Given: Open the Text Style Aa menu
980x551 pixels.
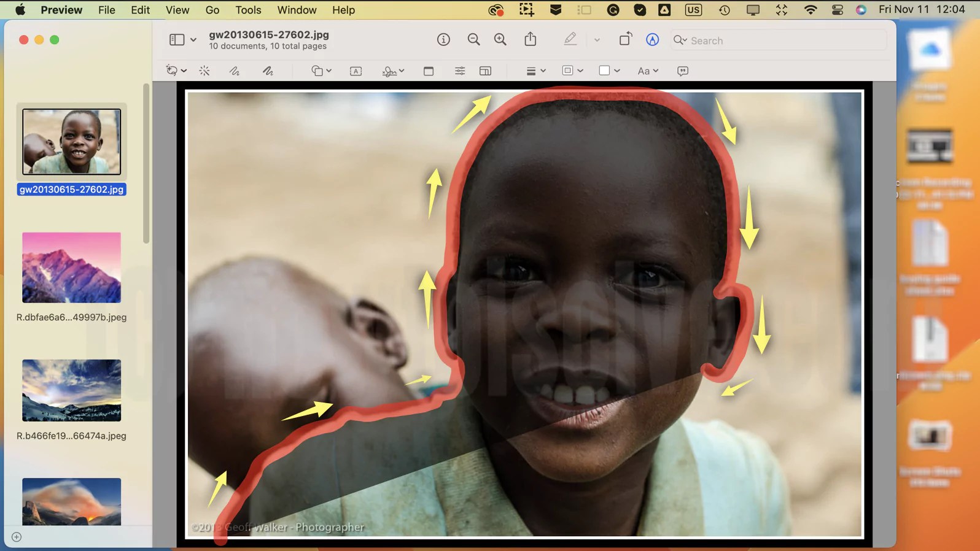Looking at the screenshot, I should (648, 71).
